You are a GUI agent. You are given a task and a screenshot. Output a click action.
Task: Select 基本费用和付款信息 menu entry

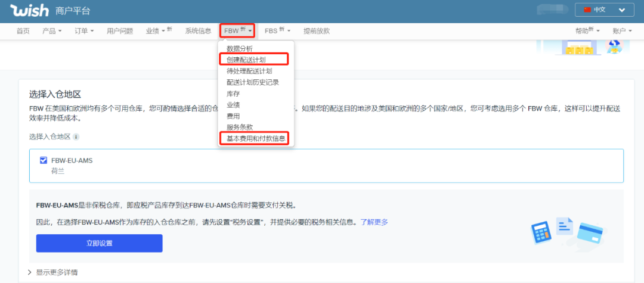[255, 139]
